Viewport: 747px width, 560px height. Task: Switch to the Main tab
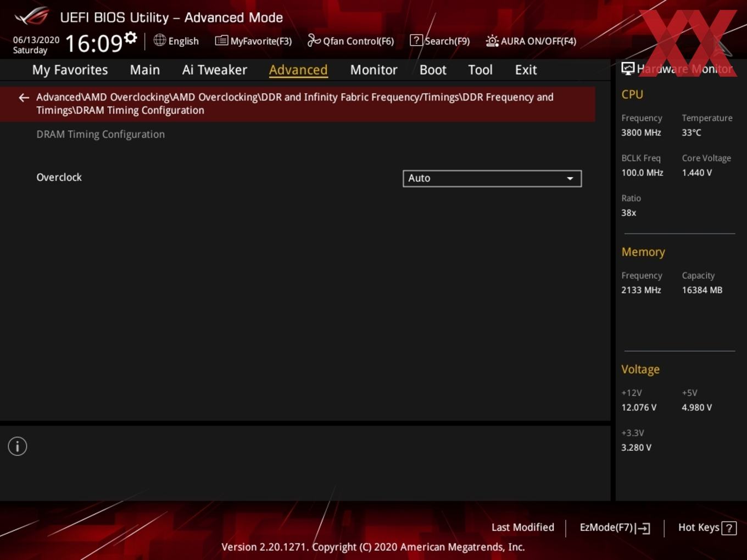point(145,70)
